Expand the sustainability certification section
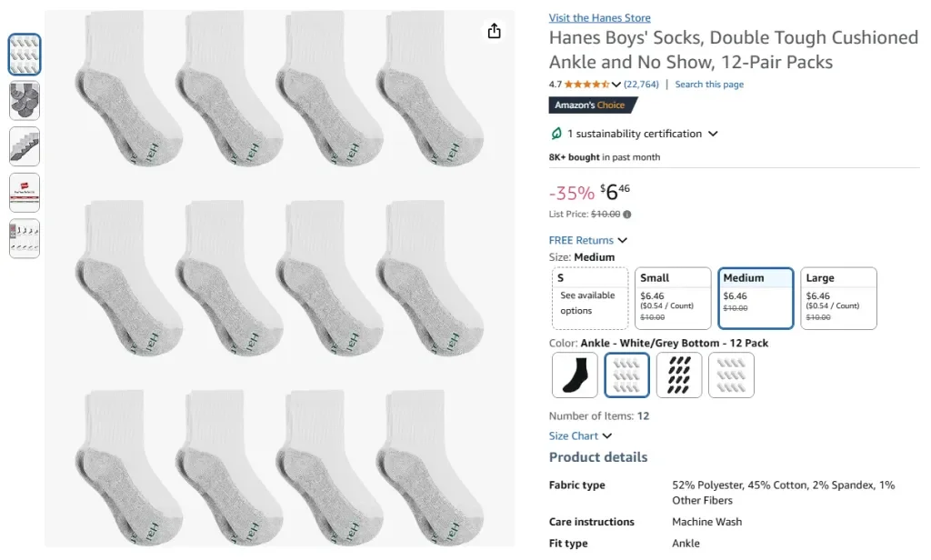The image size is (931, 560). pyautogui.click(x=715, y=134)
